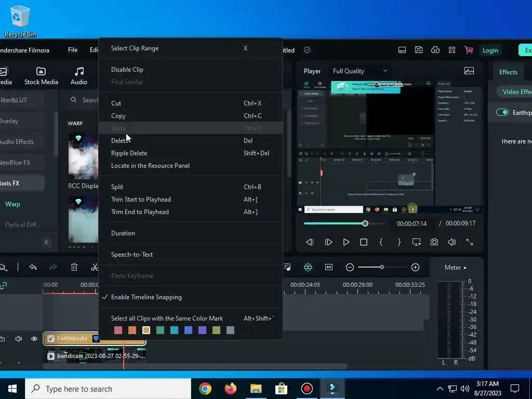This screenshot has height=399, width=532.
Task: Click the timeline undo arrow
Action: click(33, 268)
